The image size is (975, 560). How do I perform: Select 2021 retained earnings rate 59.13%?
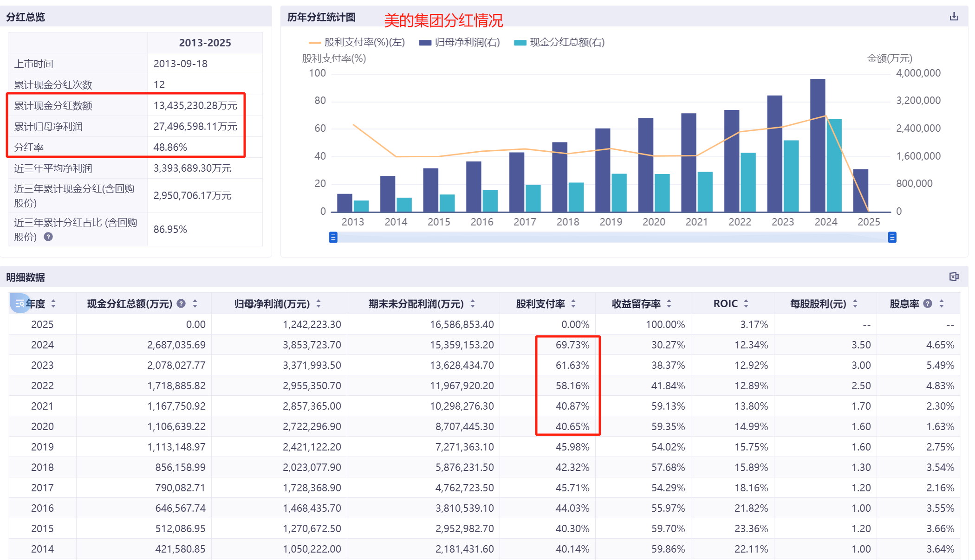[x=668, y=406]
